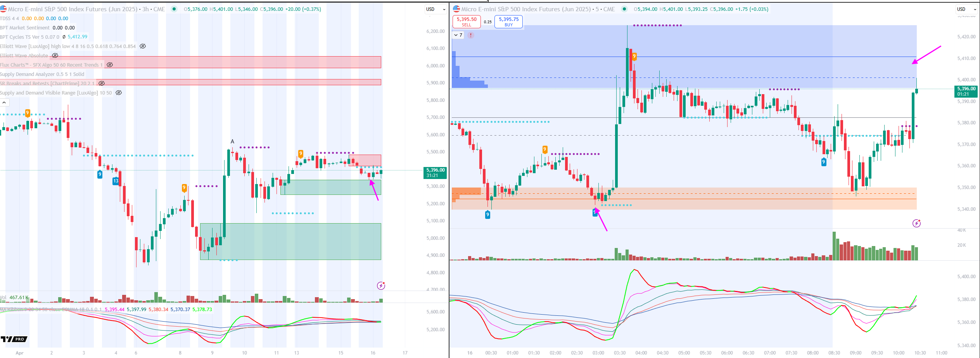The height and width of the screenshot is (358, 980).
Task: Open USD currency dropdown on the 5-minute chart
Action: (966, 9)
